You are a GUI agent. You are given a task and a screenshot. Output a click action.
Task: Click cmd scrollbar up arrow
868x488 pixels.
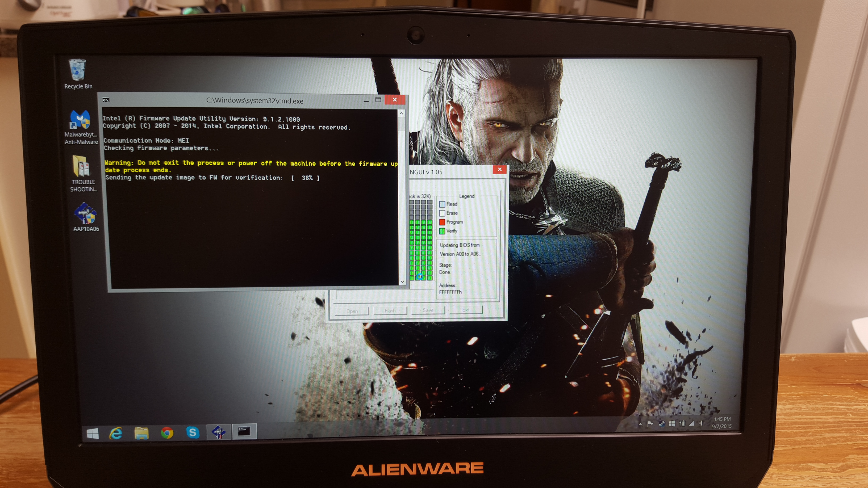(x=401, y=113)
